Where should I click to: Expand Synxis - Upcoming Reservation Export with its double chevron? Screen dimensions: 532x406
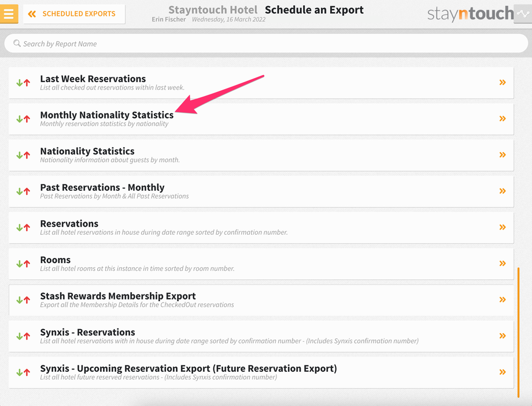(x=503, y=372)
